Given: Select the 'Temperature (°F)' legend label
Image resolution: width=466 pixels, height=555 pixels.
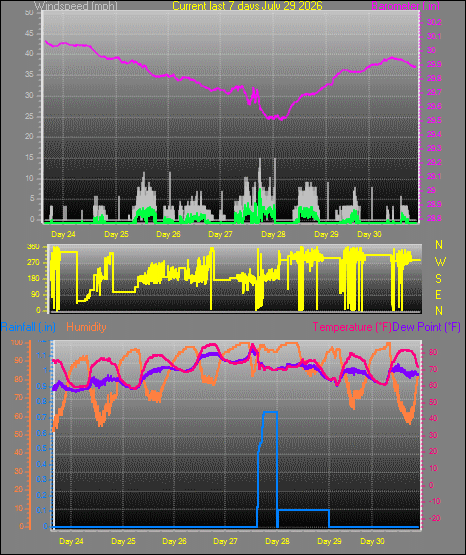Looking at the screenshot, I should click(352, 327).
